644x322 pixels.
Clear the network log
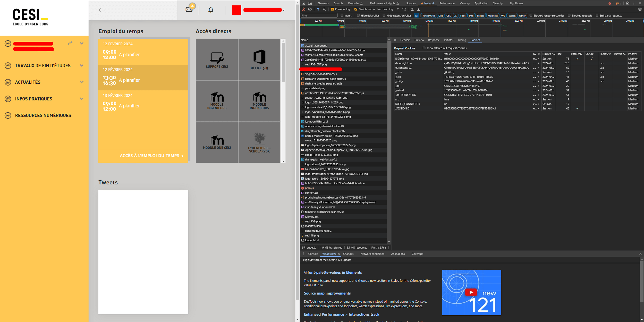(x=310, y=9)
